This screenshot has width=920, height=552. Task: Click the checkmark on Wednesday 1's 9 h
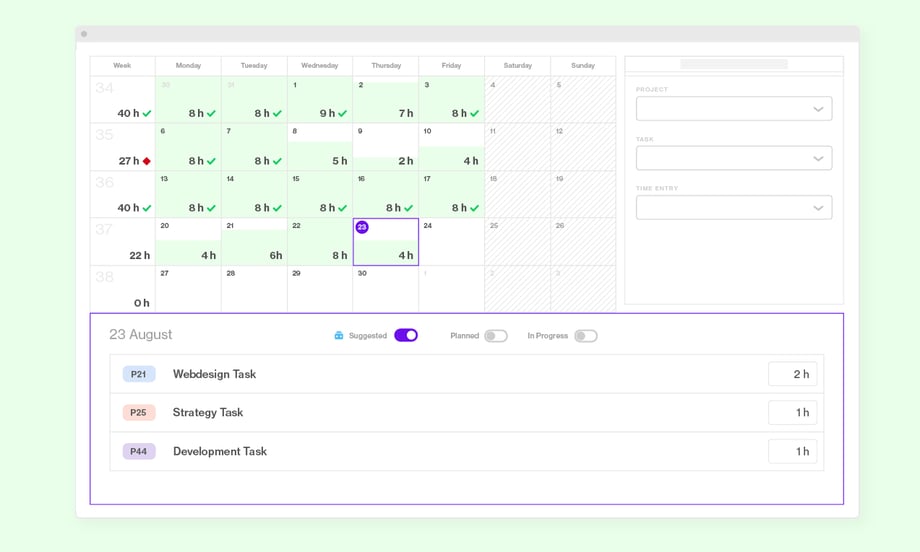pyautogui.click(x=343, y=113)
